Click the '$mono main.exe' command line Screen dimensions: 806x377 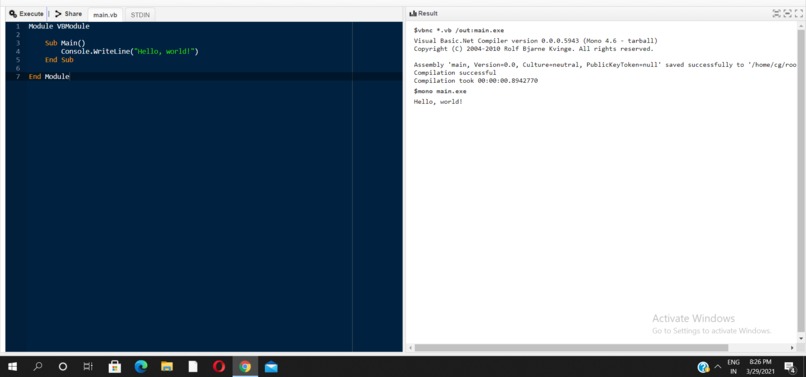click(440, 91)
